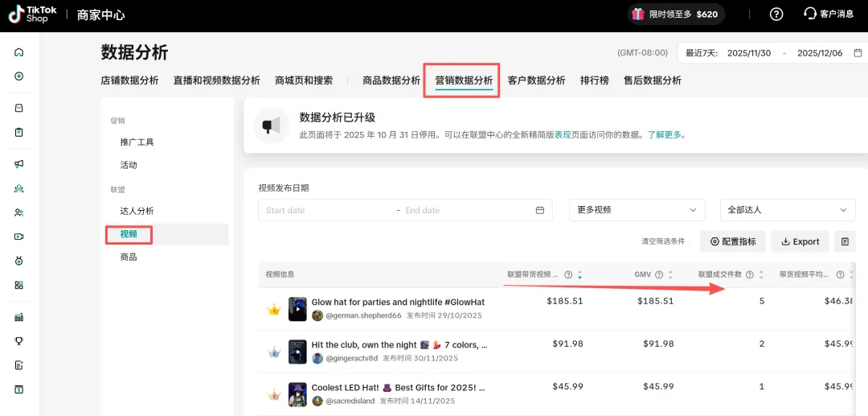Click the headset 客户消息 icon
Image resolution: width=868 pixels, height=416 pixels.
click(x=810, y=14)
